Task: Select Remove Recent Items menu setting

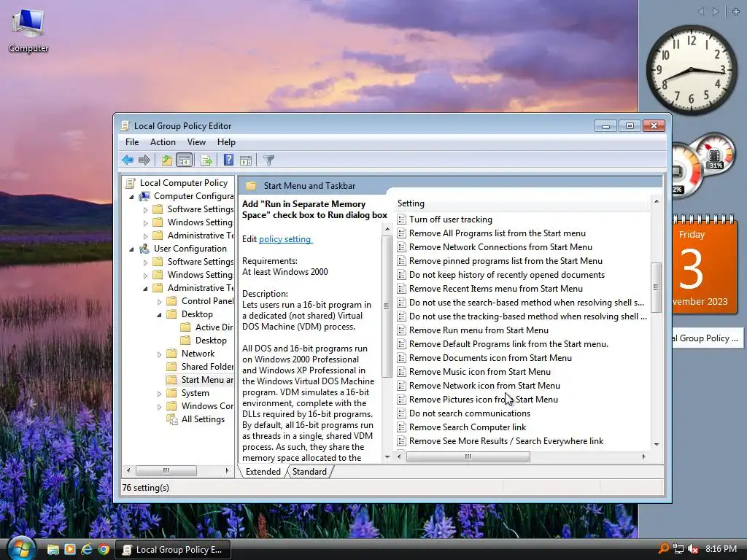Action: [x=495, y=289]
